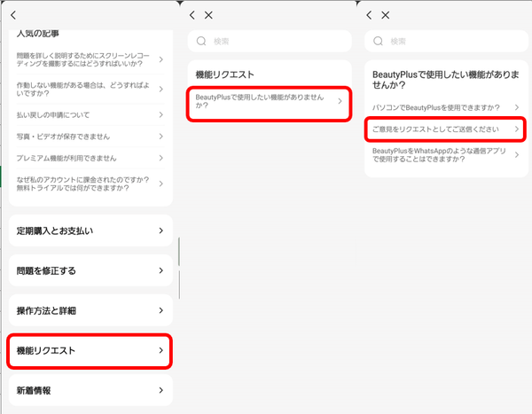Image resolution: width=532 pixels, height=414 pixels.
Task: Tap back arrow in middle panel
Action: (192, 15)
